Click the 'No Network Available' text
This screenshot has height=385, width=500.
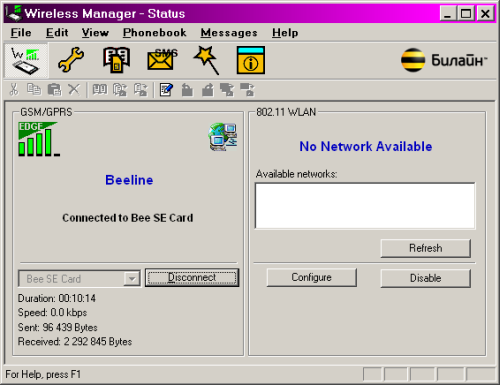(x=366, y=146)
